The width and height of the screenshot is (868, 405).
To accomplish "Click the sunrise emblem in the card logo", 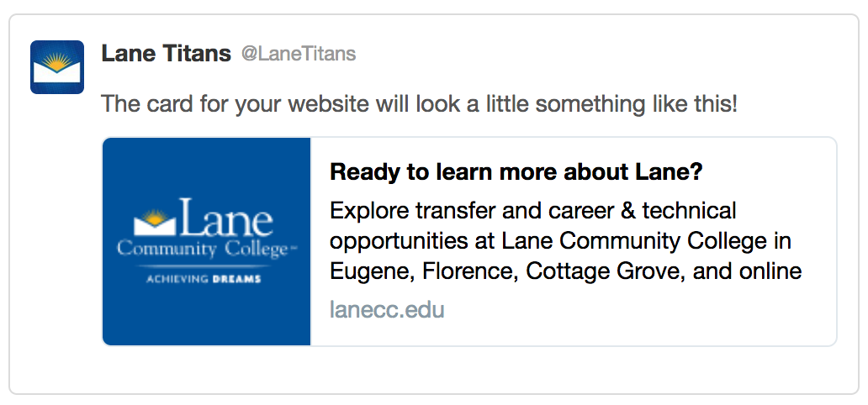I will [155, 222].
